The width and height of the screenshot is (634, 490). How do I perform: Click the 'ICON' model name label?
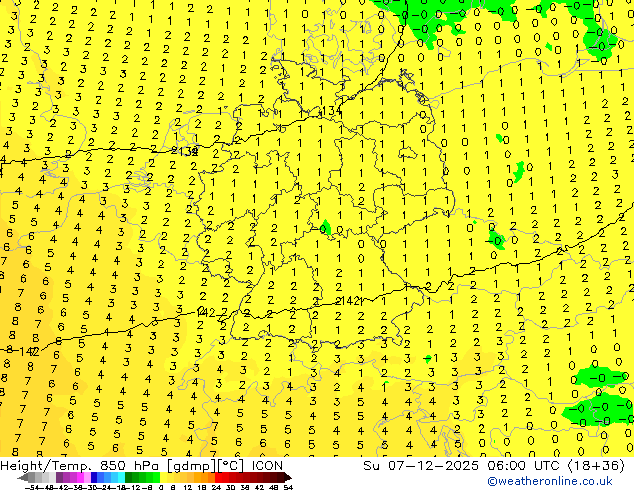pos(267,466)
